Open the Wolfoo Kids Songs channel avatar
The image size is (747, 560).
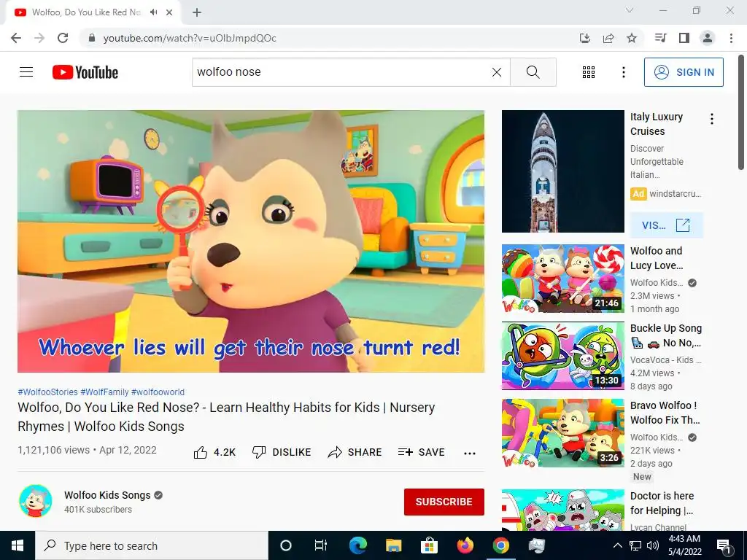[35, 501]
